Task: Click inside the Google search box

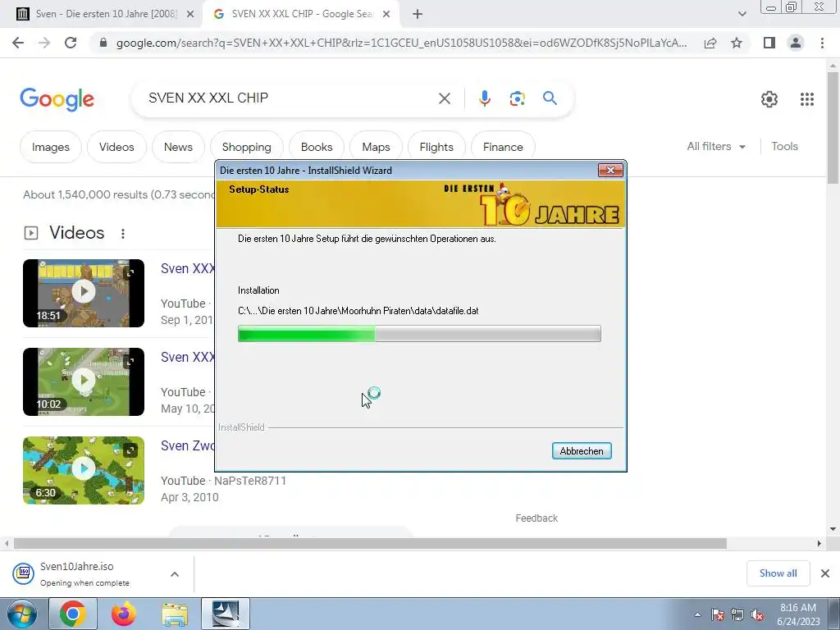Action: [x=290, y=98]
